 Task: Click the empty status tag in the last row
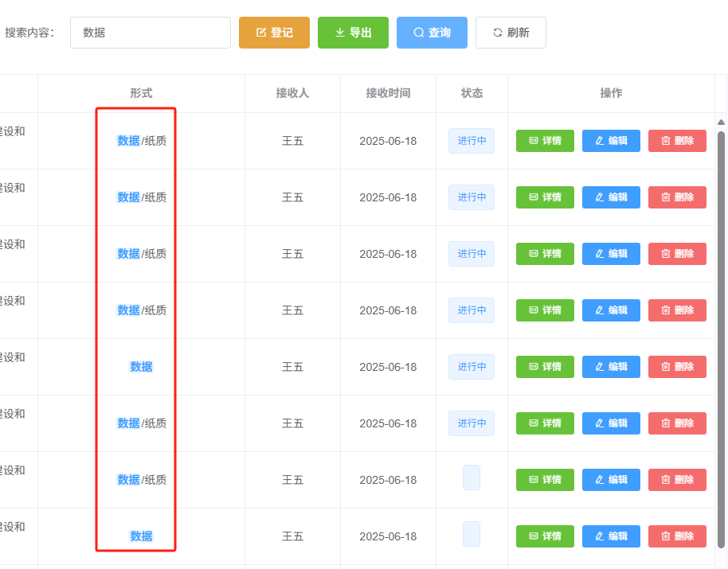[472, 534]
